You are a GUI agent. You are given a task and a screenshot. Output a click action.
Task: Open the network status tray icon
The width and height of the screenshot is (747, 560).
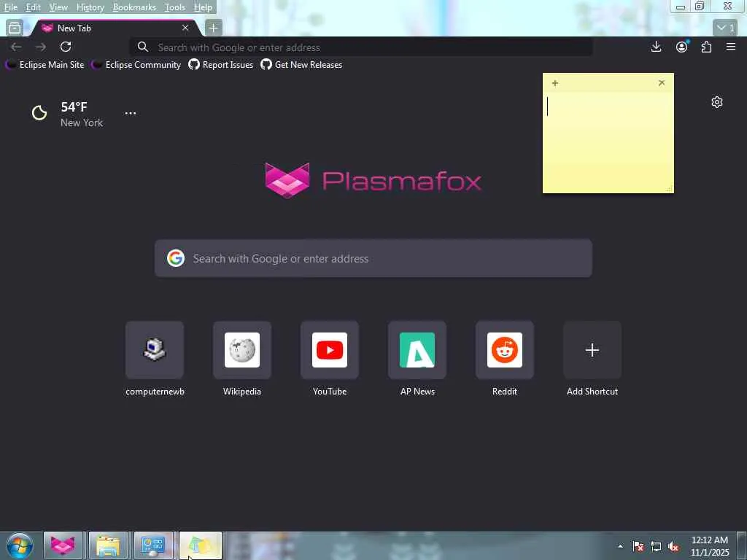pyautogui.click(x=656, y=546)
